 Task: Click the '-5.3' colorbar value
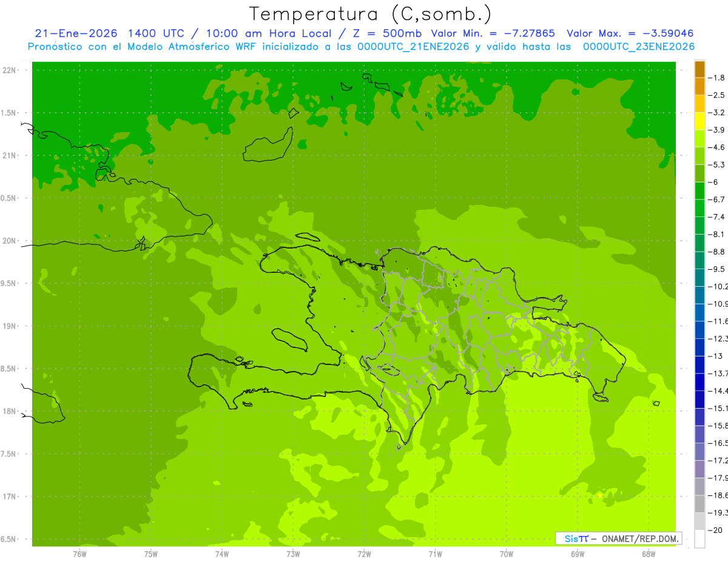pyautogui.click(x=716, y=165)
